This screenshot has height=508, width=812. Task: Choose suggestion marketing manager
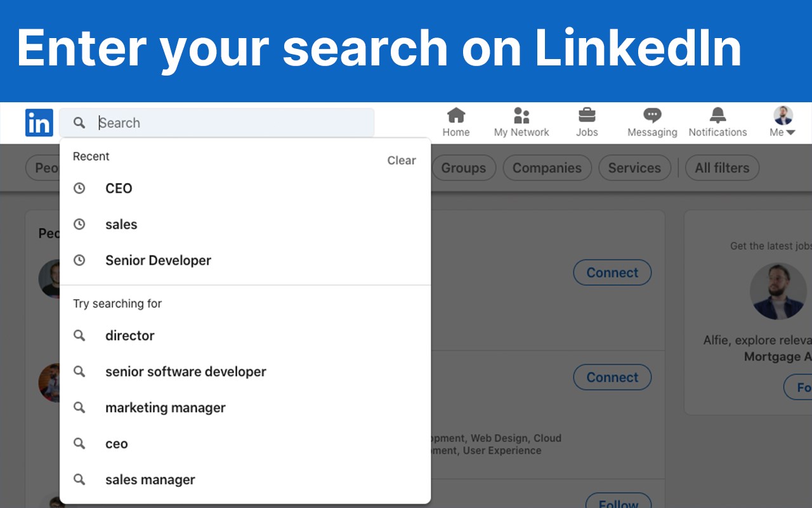(x=165, y=408)
